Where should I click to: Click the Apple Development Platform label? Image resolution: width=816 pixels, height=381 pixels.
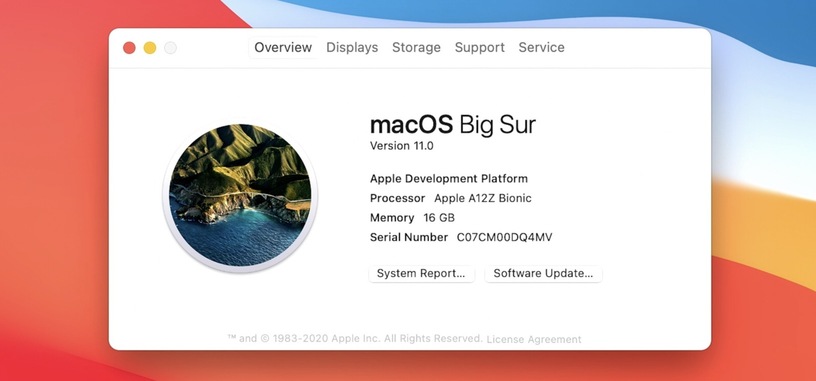tap(449, 179)
